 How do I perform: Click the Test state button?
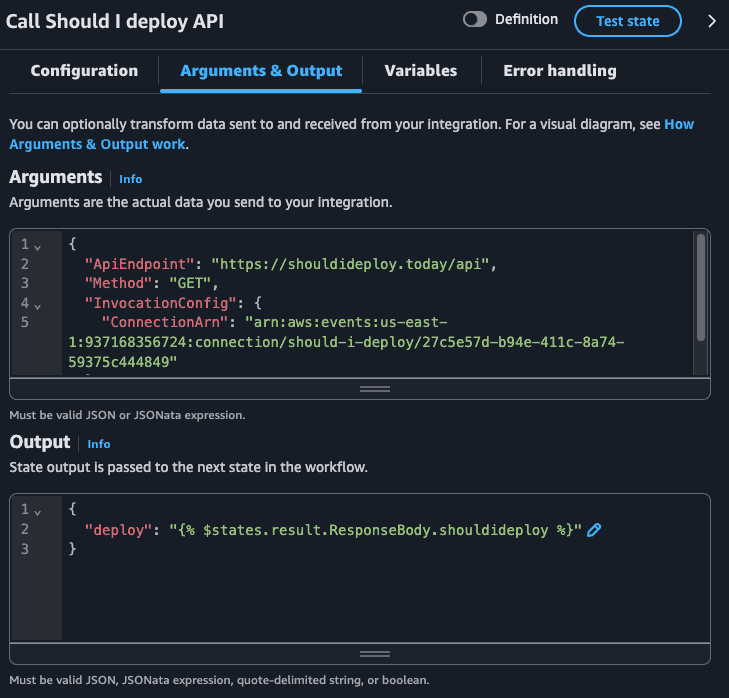tap(628, 21)
